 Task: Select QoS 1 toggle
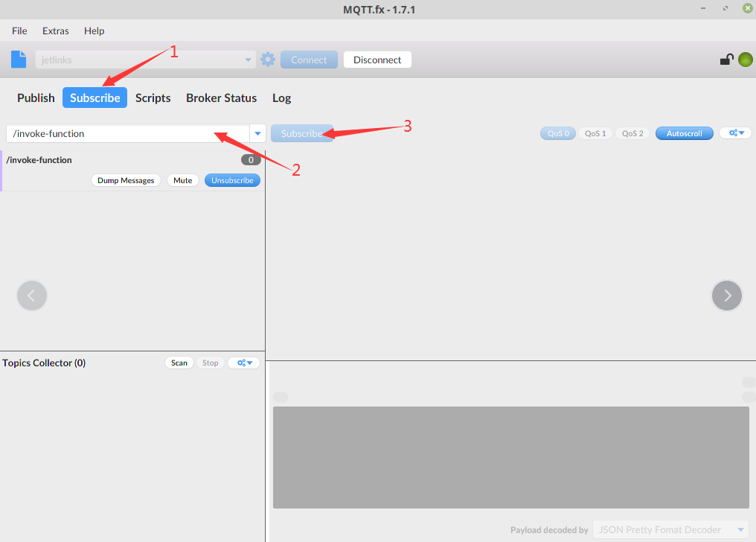point(595,133)
